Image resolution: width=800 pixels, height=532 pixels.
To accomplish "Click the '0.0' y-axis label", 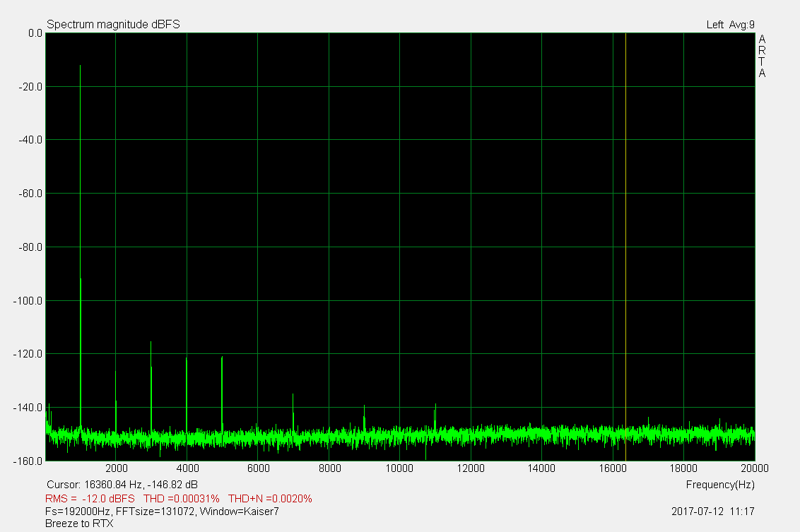I will click(35, 33).
